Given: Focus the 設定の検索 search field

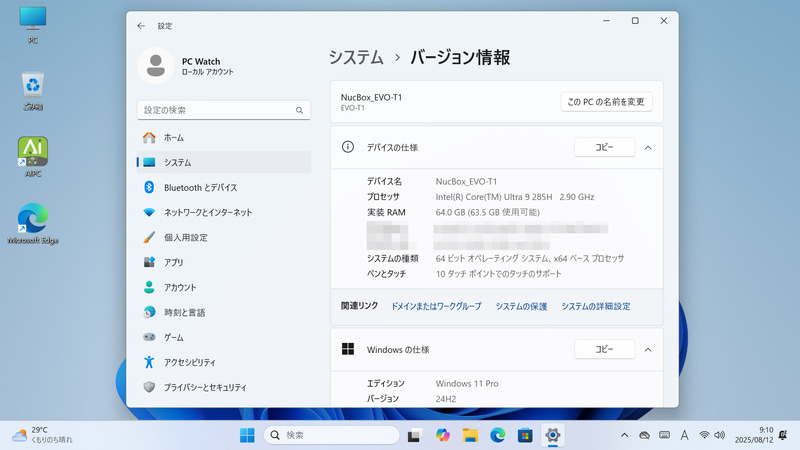Looking at the screenshot, I should tap(223, 110).
